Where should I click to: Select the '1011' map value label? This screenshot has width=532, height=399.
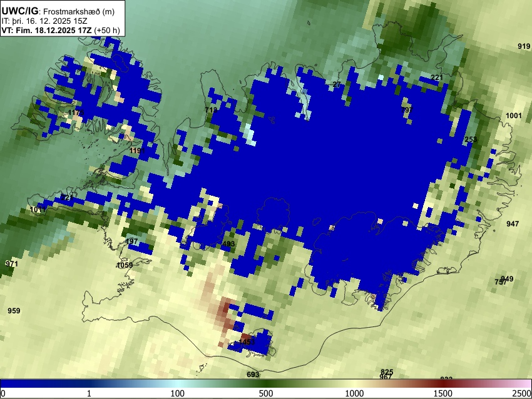point(38,210)
